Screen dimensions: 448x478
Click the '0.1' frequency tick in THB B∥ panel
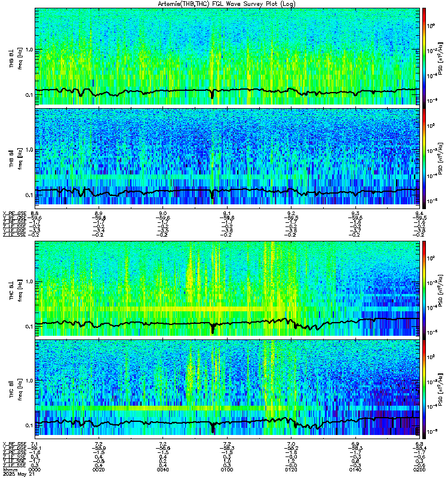(x=29, y=195)
